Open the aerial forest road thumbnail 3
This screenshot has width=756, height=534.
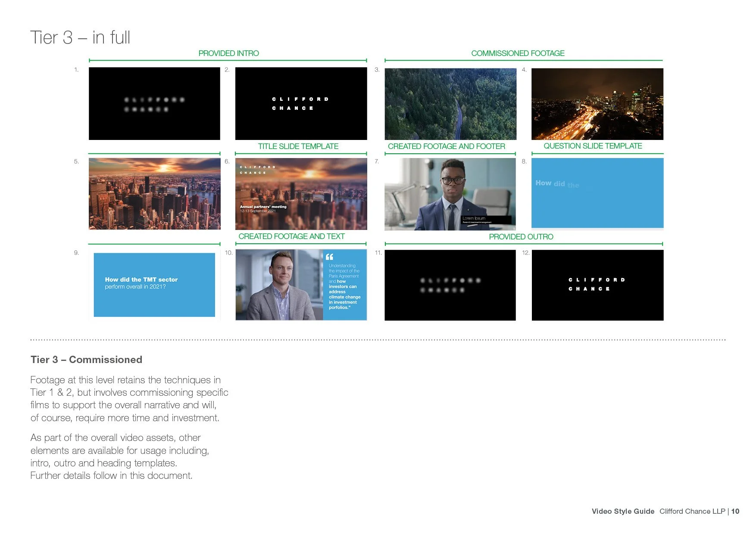[x=450, y=104]
